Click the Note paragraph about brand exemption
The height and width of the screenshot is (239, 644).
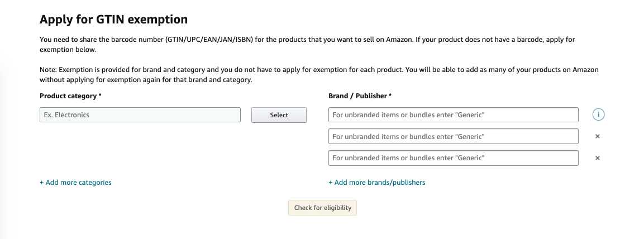[319, 75]
